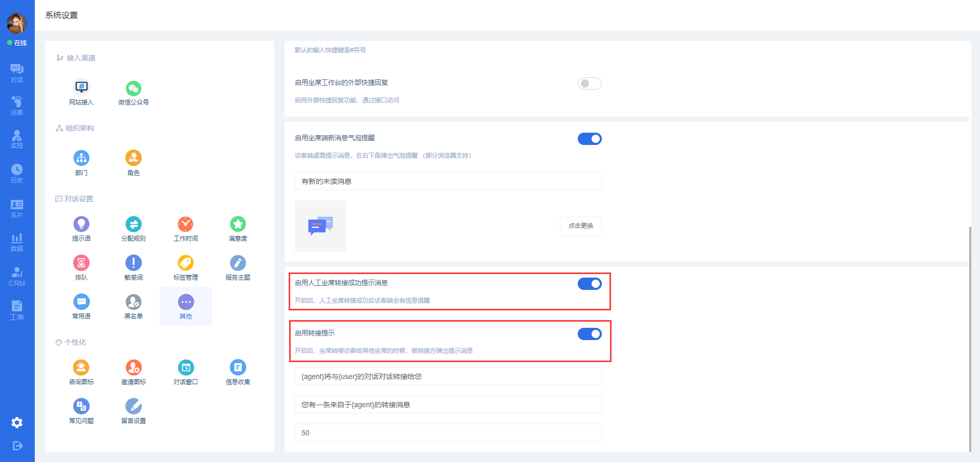The image size is (980, 462).
Task: Enable 启用坐席工作台的外部快捷回复 switch
Action: pos(590,83)
